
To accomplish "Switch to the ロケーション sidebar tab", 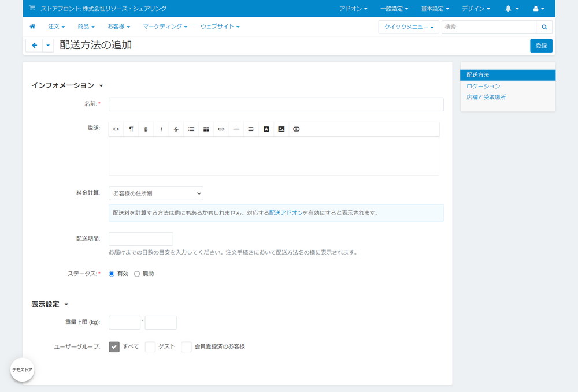I will click(x=483, y=86).
